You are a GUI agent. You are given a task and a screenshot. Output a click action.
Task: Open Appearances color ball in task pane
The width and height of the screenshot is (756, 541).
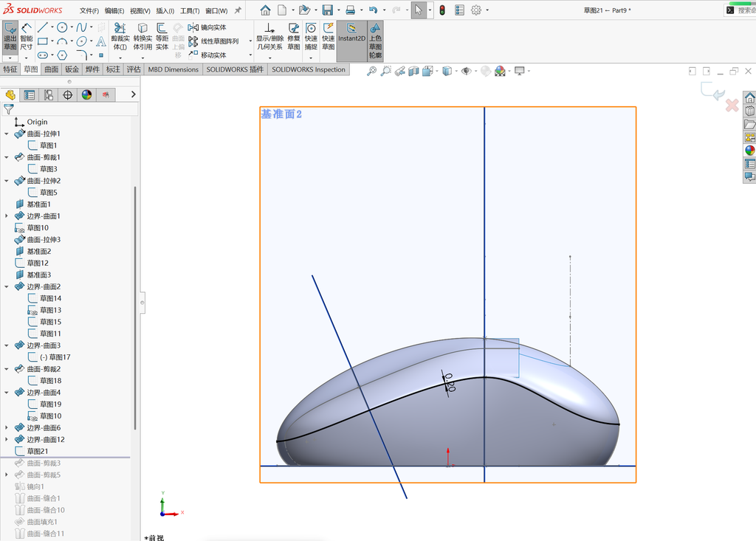coord(750,151)
